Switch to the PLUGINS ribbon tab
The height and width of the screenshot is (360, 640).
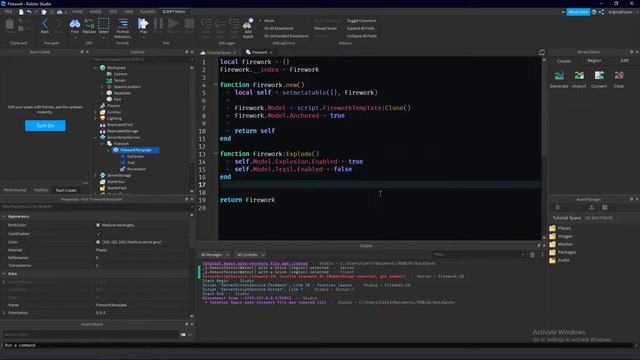[147, 12]
